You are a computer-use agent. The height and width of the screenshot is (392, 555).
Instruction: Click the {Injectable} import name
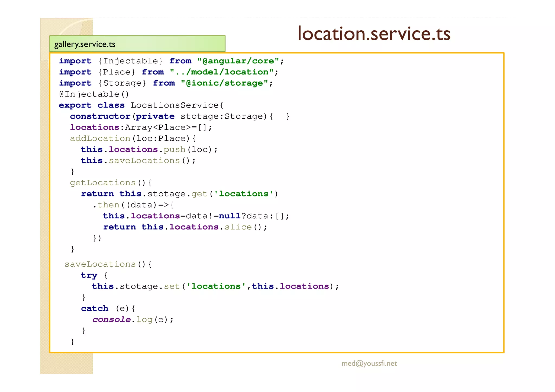point(130,61)
